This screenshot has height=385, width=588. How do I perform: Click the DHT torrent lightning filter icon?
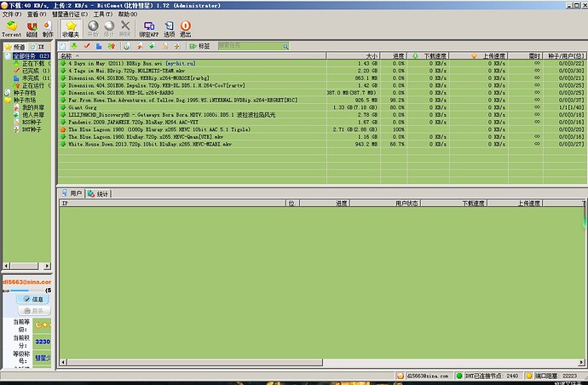177,46
